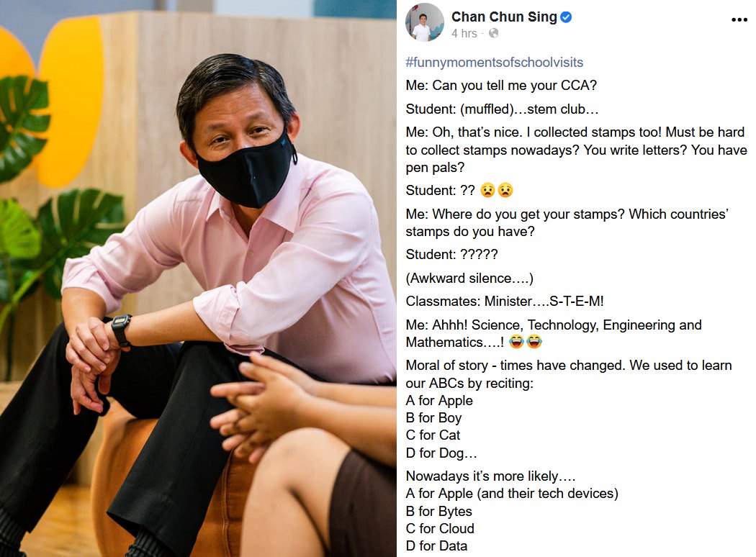Open the 4 hrs timestamp link
The width and height of the screenshot is (756, 557).
[464, 33]
